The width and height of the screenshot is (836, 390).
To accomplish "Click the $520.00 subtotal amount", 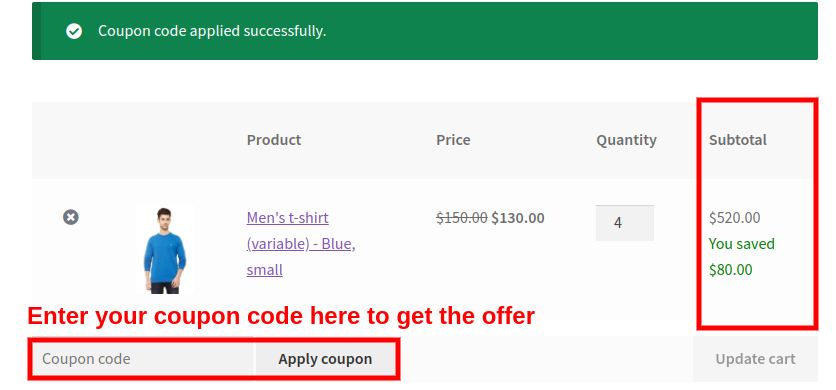I will click(735, 218).
